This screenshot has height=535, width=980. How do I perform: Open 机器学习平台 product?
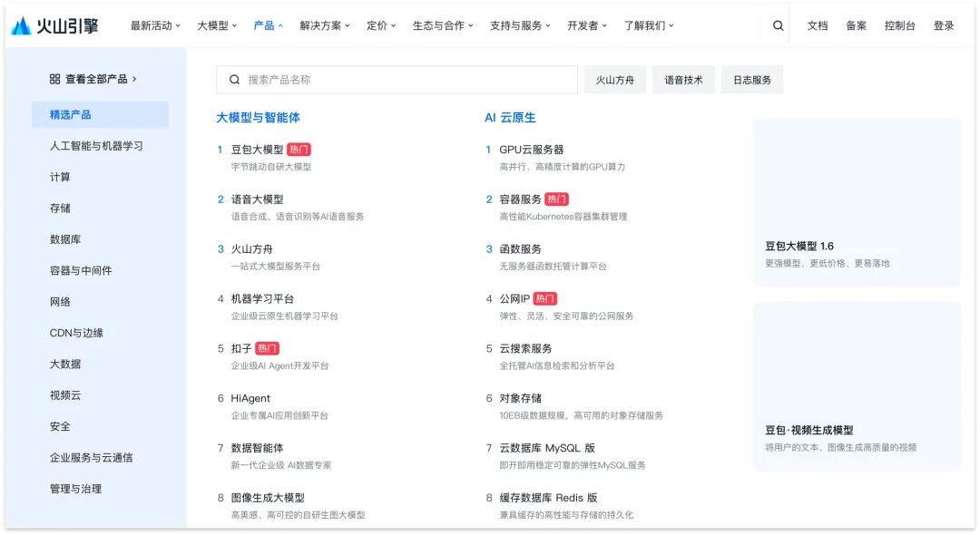(x=262, y=299)
